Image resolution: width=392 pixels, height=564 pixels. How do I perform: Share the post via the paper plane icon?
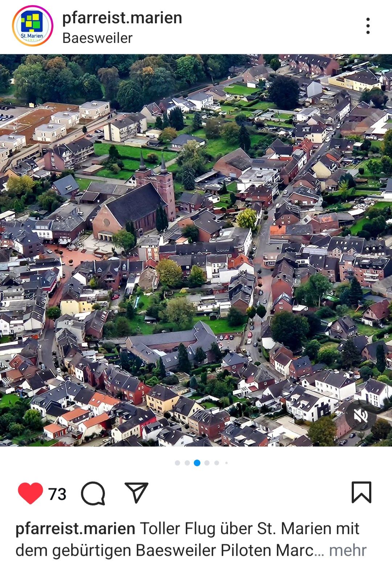pos(136,493)
